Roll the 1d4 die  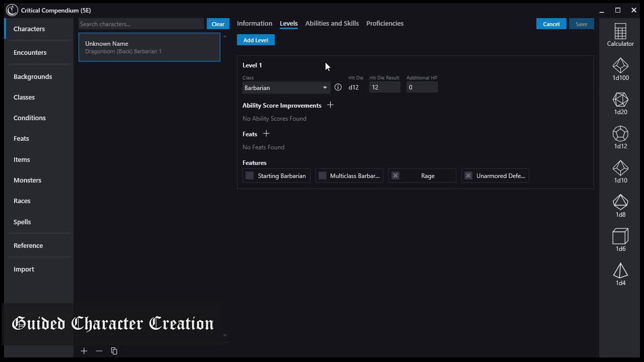pyautogui.click(x=620, y=274)
